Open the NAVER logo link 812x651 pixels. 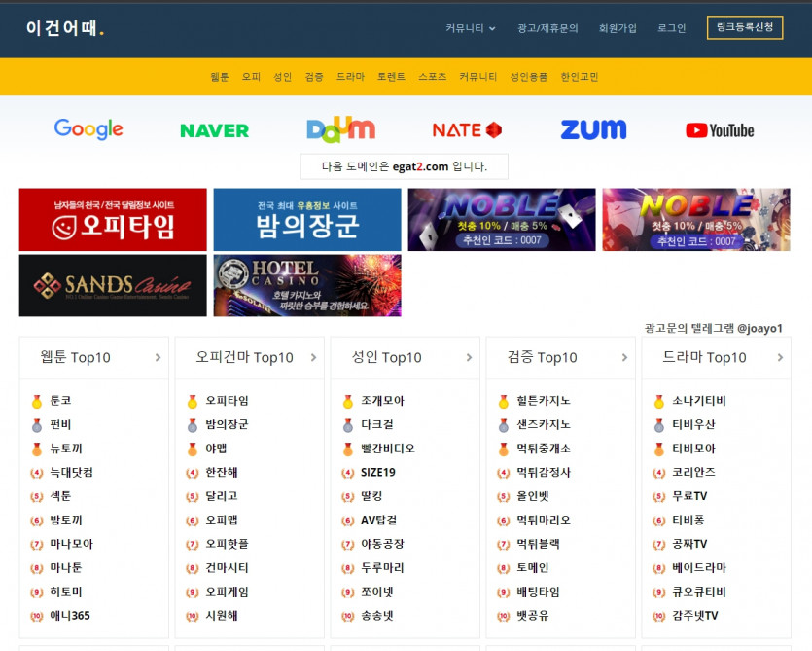coord(214,130)
